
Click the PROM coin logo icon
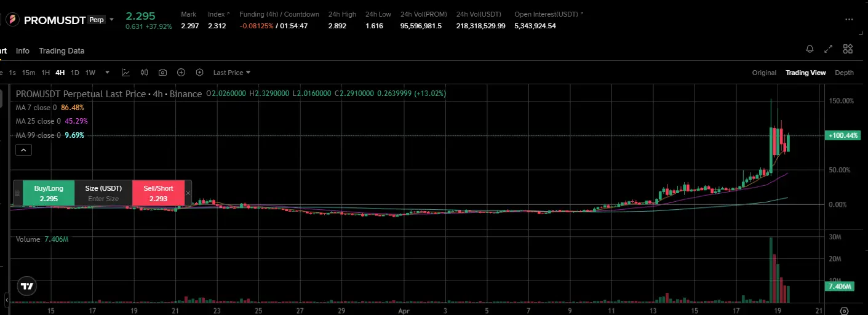[x=12, y=20]
